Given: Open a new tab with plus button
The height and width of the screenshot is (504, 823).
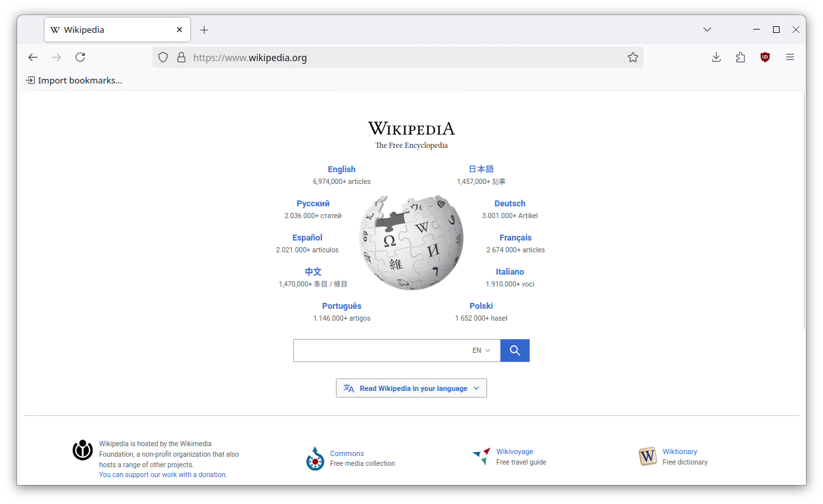Looking at the screenshot, I should 204,30.
